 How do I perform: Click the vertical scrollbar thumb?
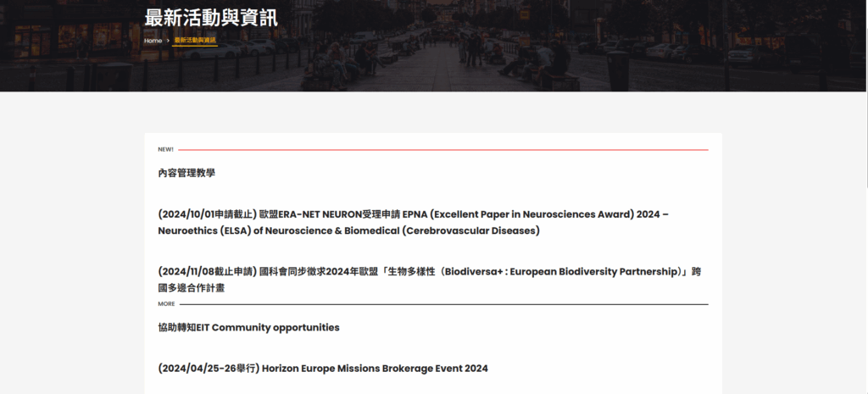[863, 93]
